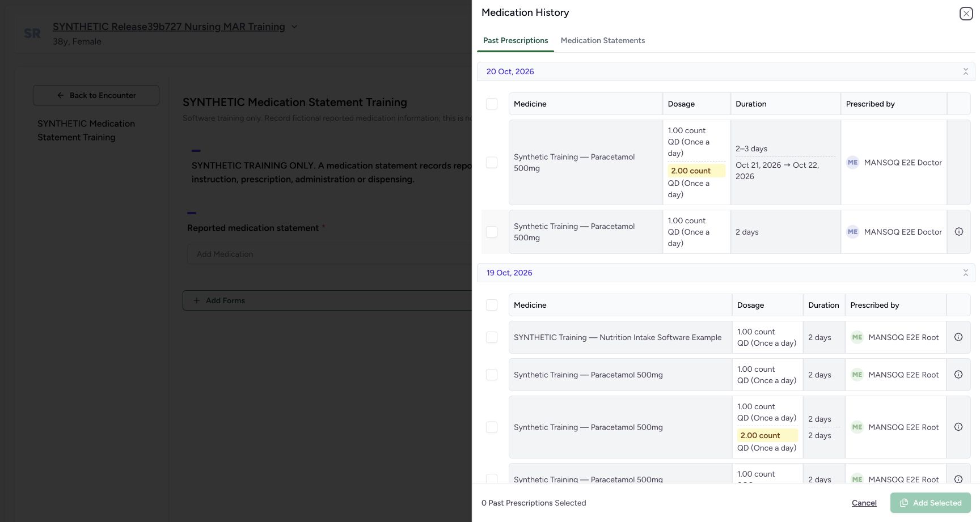Click 'SYNTHETIC Training — Nutrition Intake Software Example' text
The image size is (980, 522).
[618, 337]
